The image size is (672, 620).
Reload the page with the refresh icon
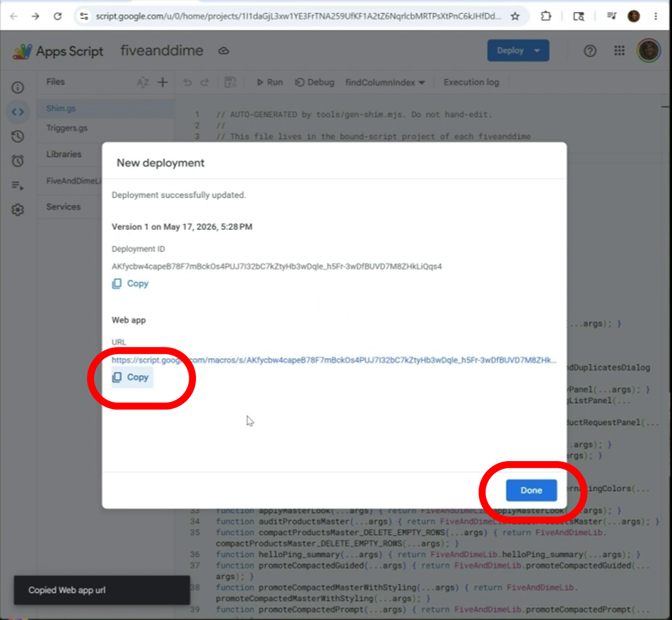coord(58,16)
